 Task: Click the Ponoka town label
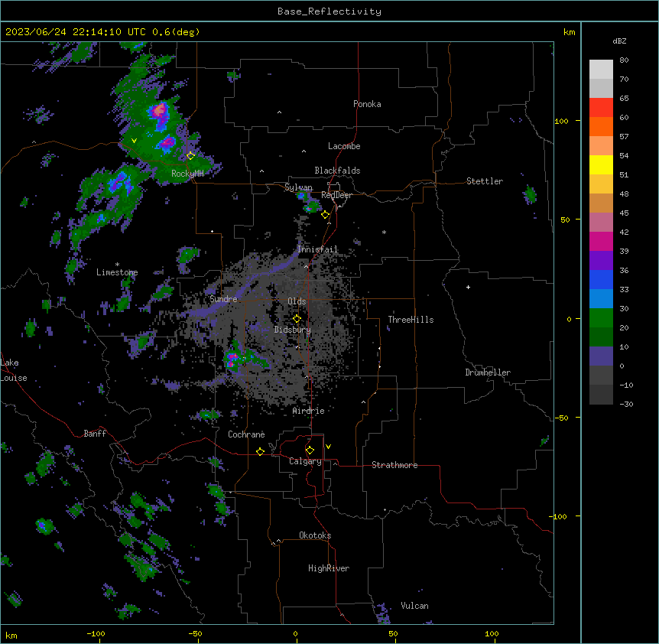pyautogui.click(x=367, y=104)
